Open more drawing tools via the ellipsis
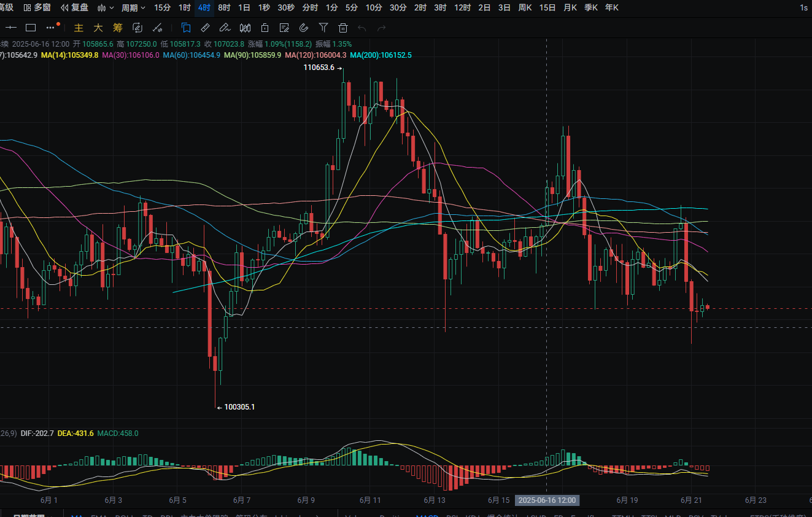Viewport: 812px width, 517px height. (x=52, y=28)
